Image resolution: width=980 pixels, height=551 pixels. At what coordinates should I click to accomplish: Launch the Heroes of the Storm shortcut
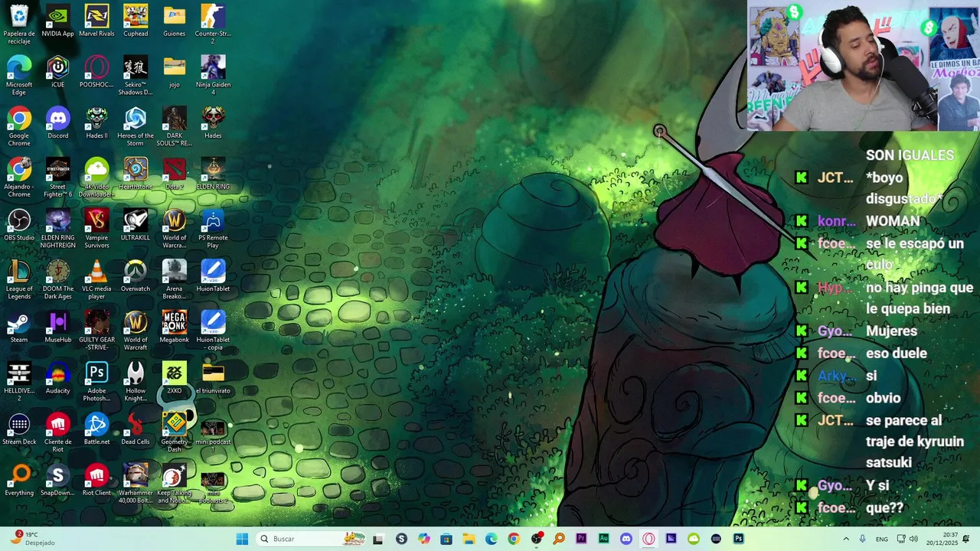(x=136, y=126)
